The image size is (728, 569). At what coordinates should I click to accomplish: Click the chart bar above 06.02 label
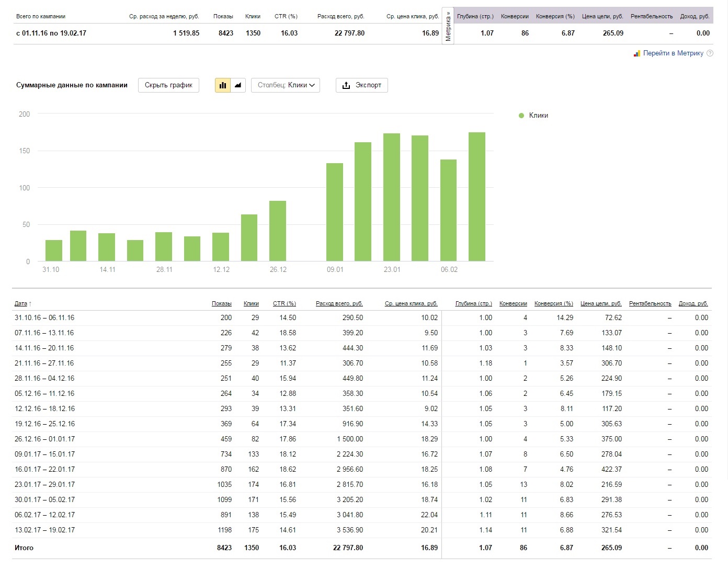(x=449, y=210)
